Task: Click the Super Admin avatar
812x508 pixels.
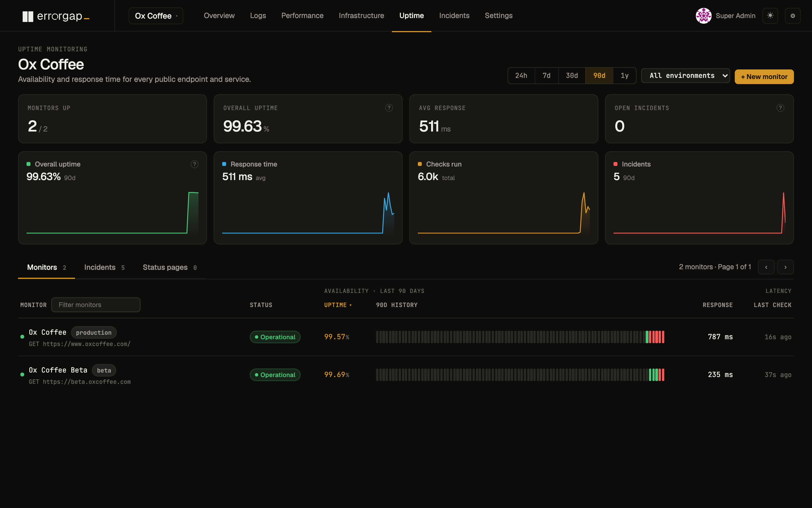Action: coord(703,16)
